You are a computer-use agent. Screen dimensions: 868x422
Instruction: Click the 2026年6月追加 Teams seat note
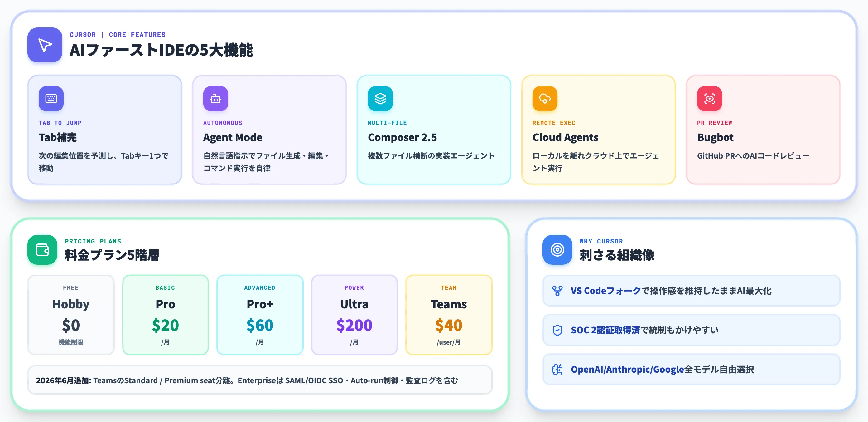click(260, 380)
